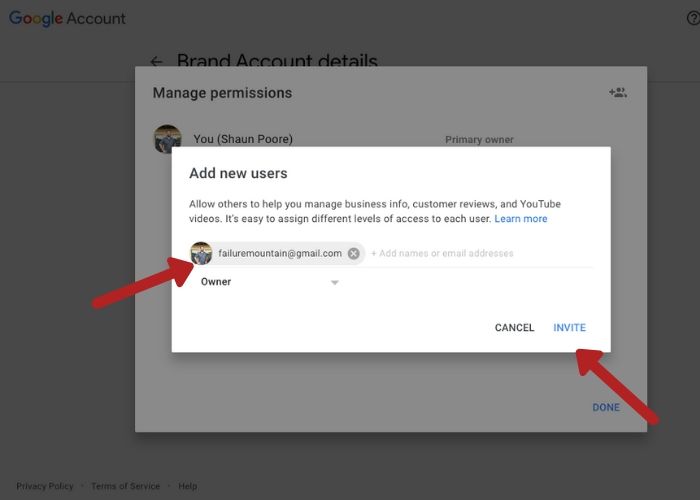This screenshot has height=500, width=700.
Task: Go back using the Brand Account details arrow
Action: click(x=156, y=61)
